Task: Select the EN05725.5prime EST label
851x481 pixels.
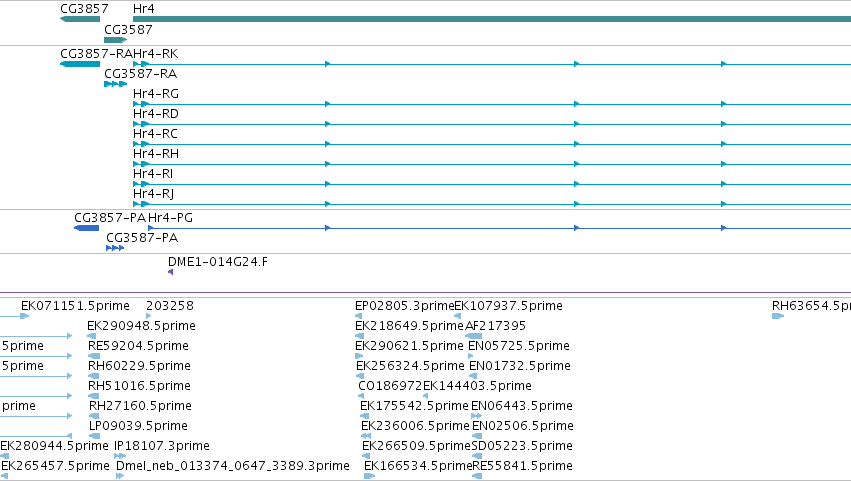Action: (x=519, y=346)
